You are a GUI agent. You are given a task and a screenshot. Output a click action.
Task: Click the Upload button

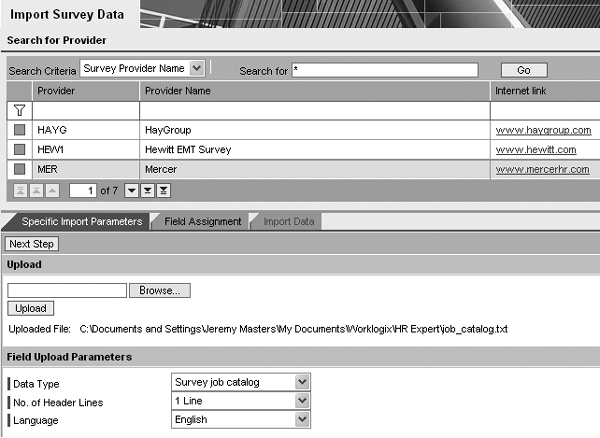click(31, 308)
